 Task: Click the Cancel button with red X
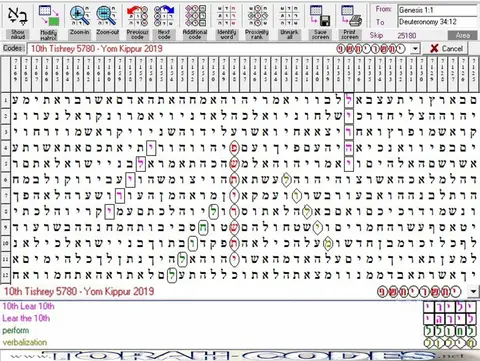coord(446,49)
